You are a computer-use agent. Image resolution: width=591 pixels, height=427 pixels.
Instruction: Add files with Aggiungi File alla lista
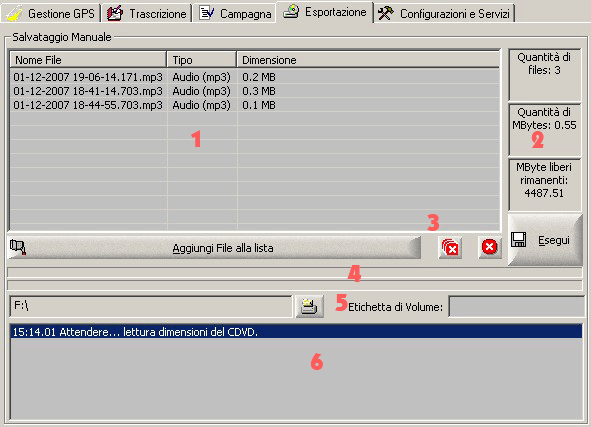(x=214, y=248)
